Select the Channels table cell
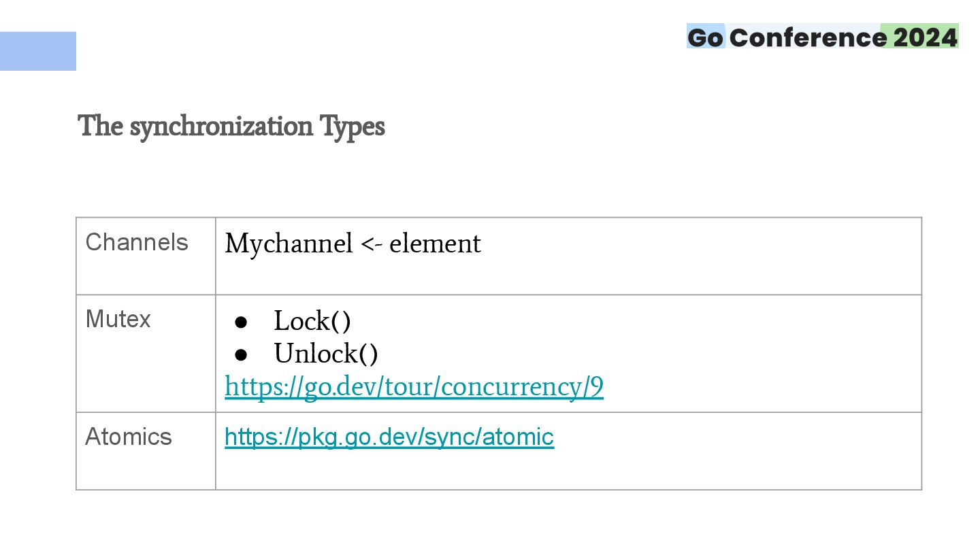The height and width of the screenshot is (551, 980). point(146,256)
